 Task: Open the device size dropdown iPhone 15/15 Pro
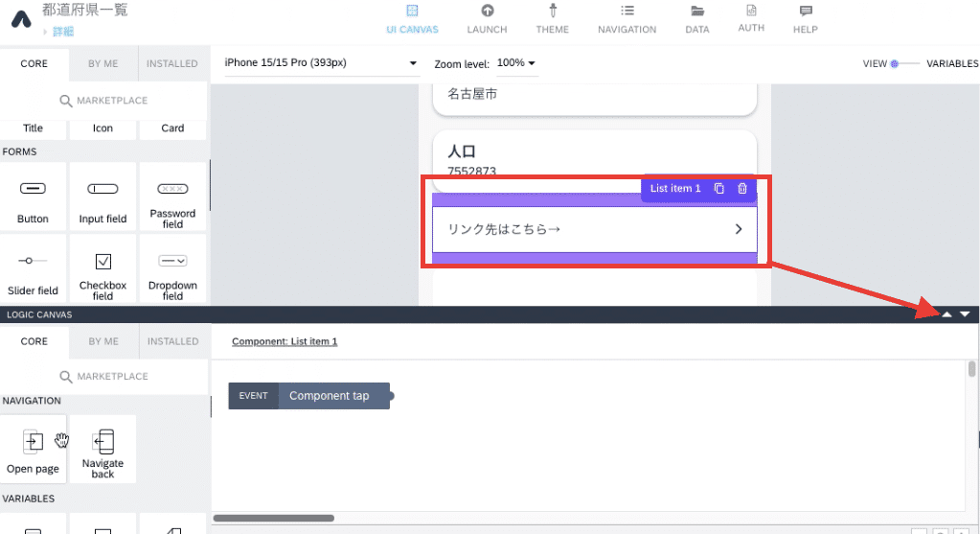pyautogui.click(x=321, y=63)
